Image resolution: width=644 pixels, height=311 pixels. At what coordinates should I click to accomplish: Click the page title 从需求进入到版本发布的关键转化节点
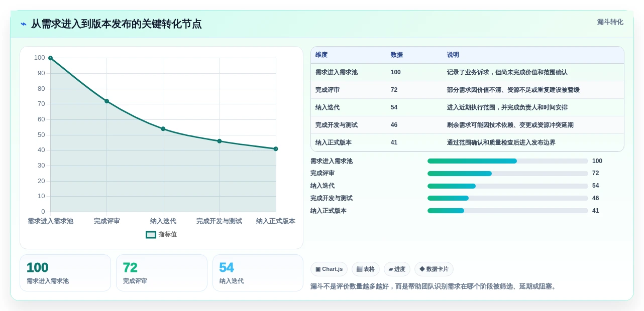coord(117,24)
